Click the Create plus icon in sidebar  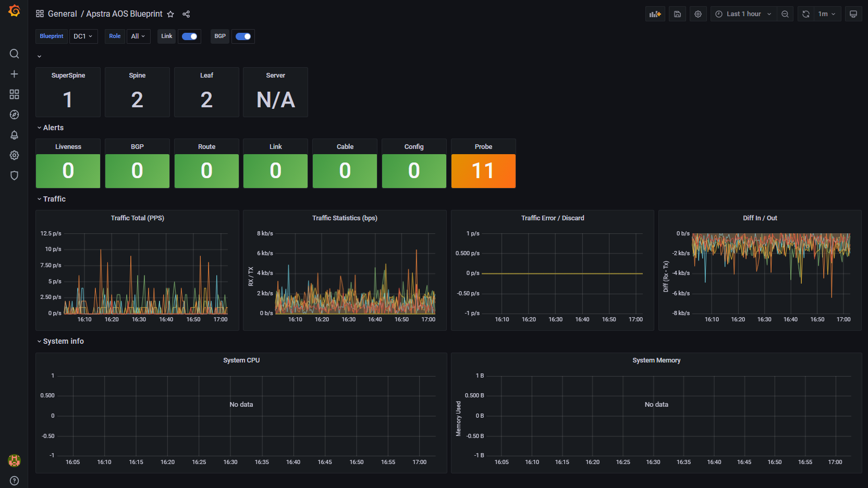14,74
